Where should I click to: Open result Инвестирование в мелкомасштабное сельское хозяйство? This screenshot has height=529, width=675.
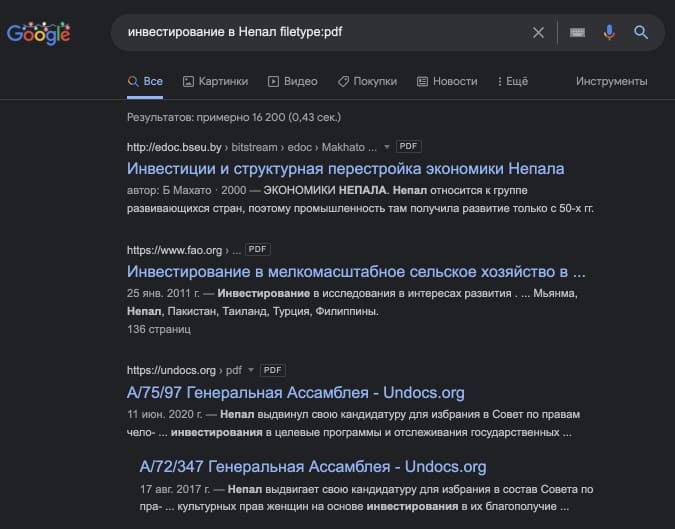[x=356, y=272]
